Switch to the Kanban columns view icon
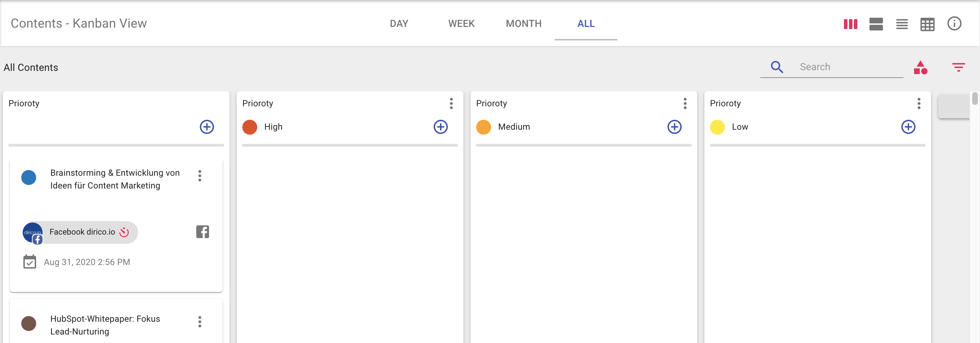 (850, 24)
